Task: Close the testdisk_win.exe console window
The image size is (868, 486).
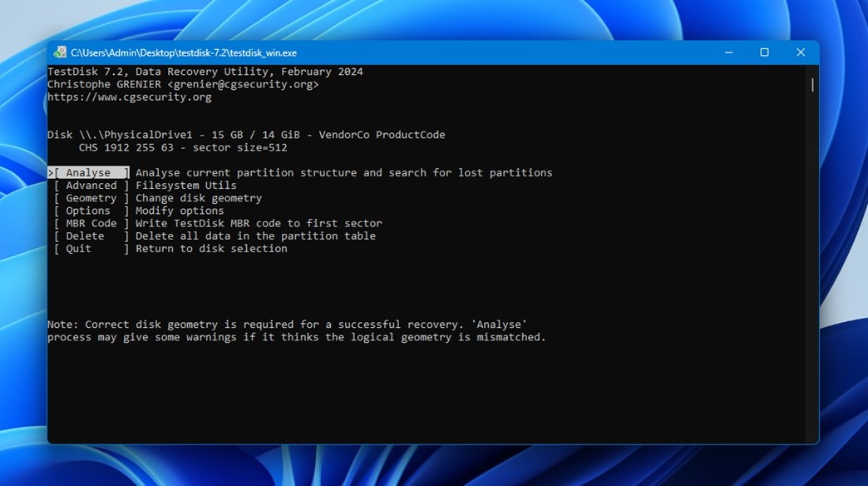Action: 801,52
